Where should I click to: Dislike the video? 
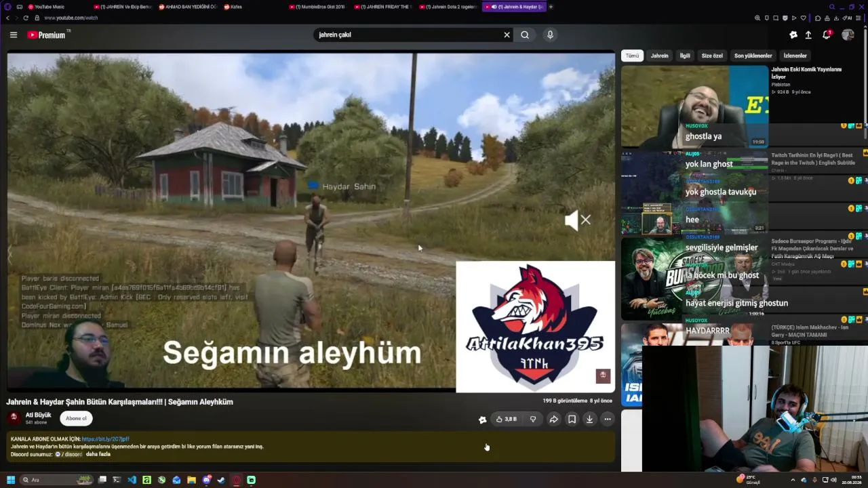click(x=533, y=419)
